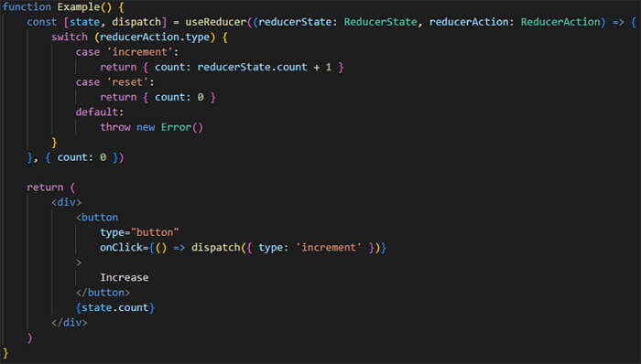Click the closing '</button>' tag

[103, 293]
